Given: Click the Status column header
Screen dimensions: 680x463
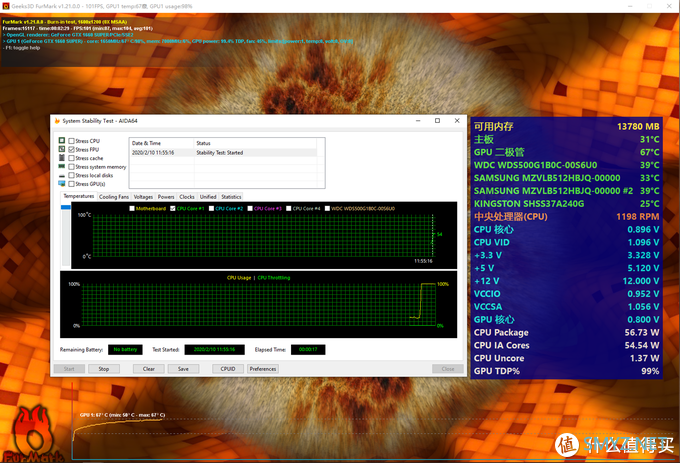Looking at the screenshot, I should click(x=256, y=143).
